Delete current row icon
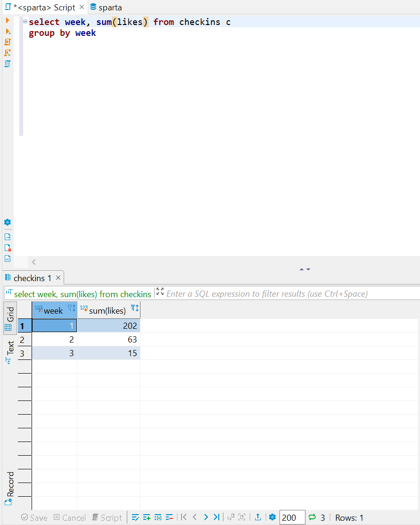Image resolution: width=420 pixels, height=525 pixels. point(169,517)
